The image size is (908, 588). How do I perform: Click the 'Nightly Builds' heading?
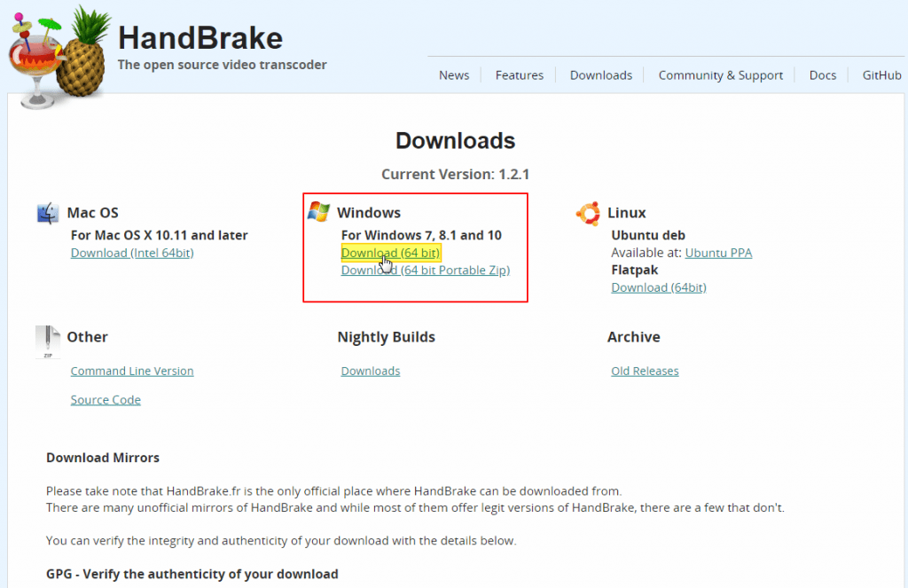tap(387, 337)
